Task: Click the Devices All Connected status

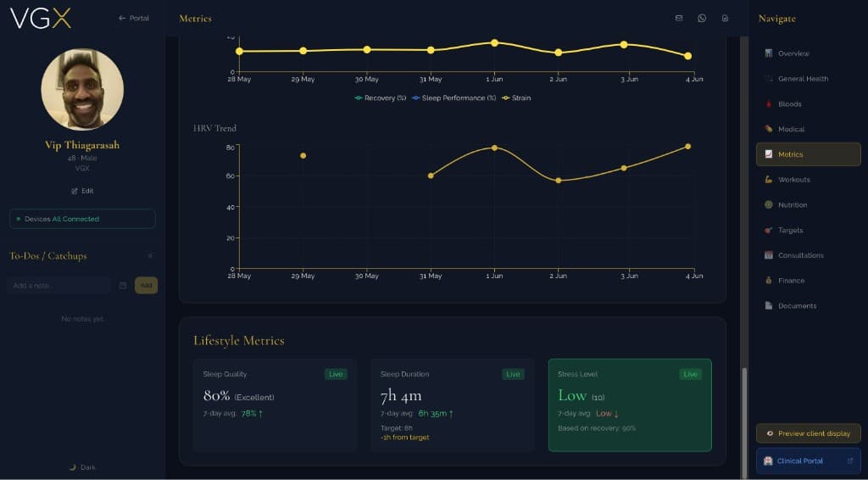Action: (x=82, y=219)
